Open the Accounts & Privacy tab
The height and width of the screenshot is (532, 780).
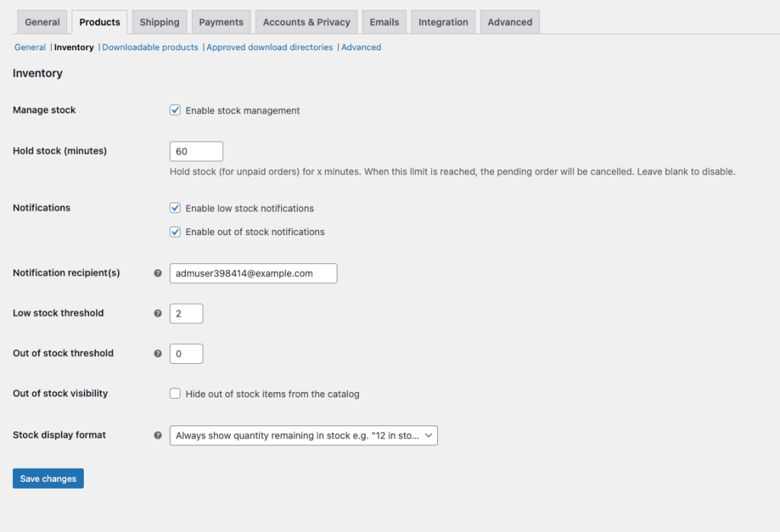[x=306, y=22]
